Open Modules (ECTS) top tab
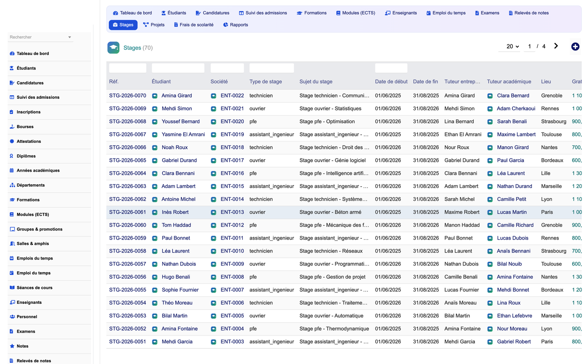 pos(356,13)
